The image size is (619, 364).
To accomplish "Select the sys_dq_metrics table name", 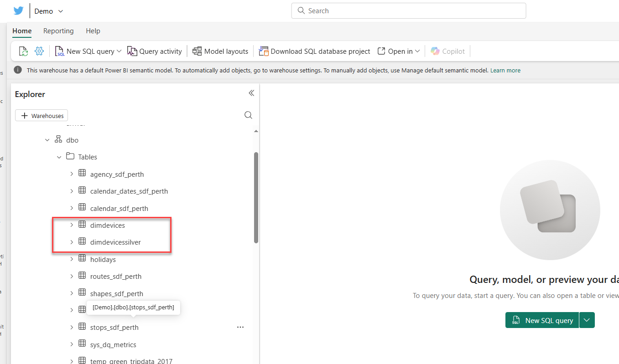I will (x=113, y=345).
